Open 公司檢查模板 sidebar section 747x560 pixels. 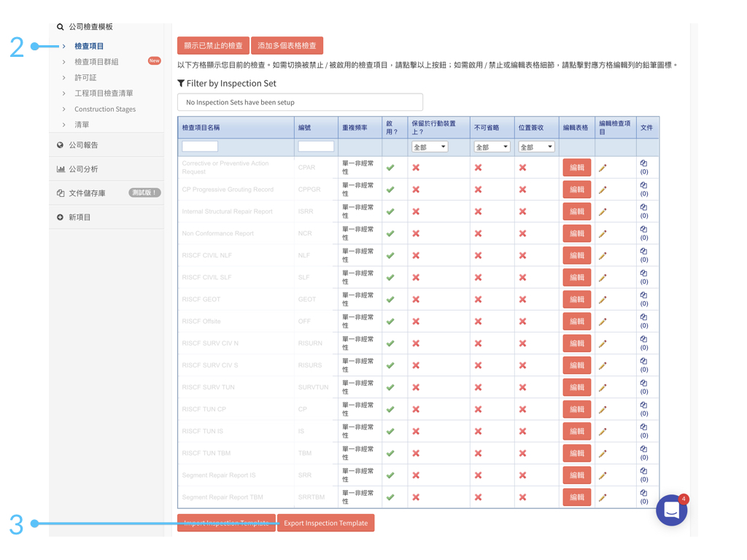point(90,27)
